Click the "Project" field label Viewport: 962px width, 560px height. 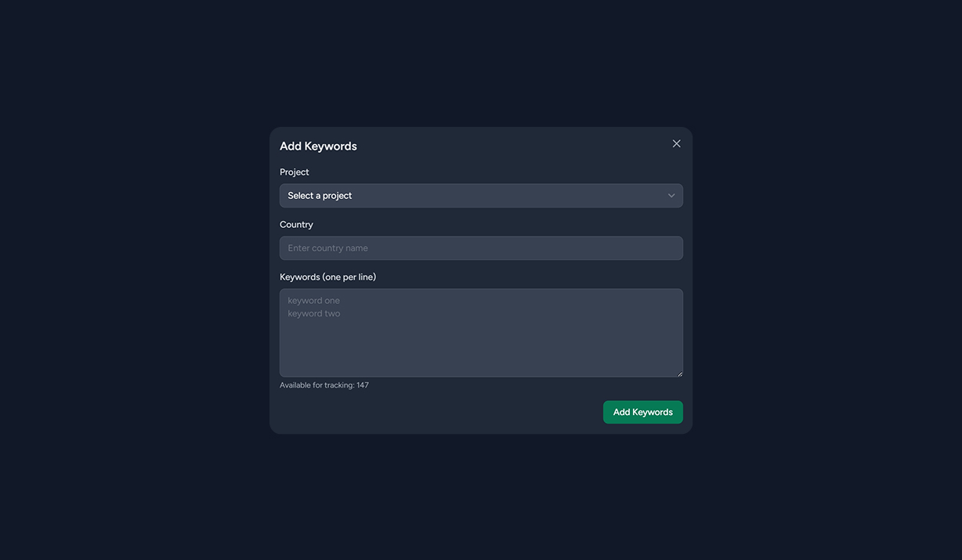(x=294, y=172)
